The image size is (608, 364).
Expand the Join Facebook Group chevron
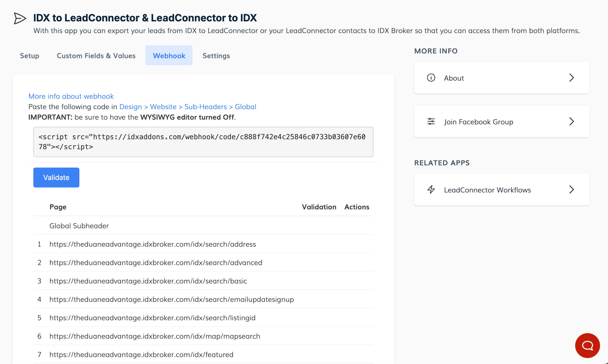pyautogui.click(x=571, y=122)
